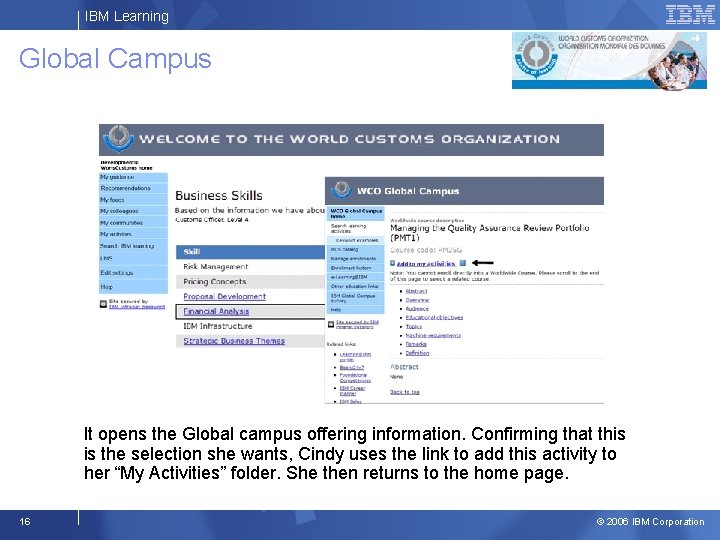Click the slide number 16
This screenshot has width=720, height=540.
[x=25, y=521]
